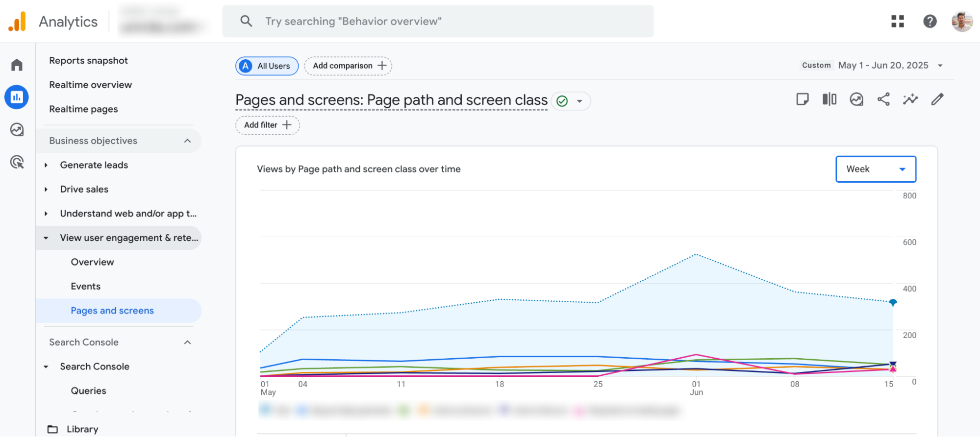The width and height of the screenshot is (980, 437).
Task: Click the sparkline anomalies icon
Action: tap(910, 99)
